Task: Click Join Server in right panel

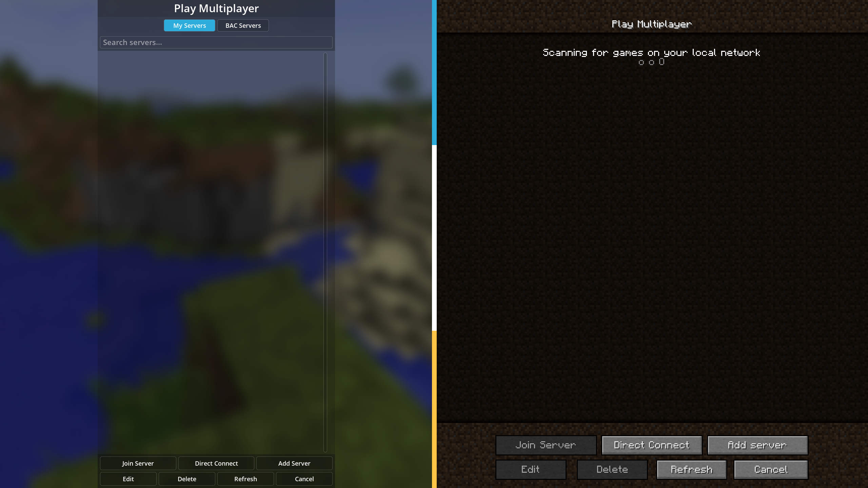Action: [546, 445]
